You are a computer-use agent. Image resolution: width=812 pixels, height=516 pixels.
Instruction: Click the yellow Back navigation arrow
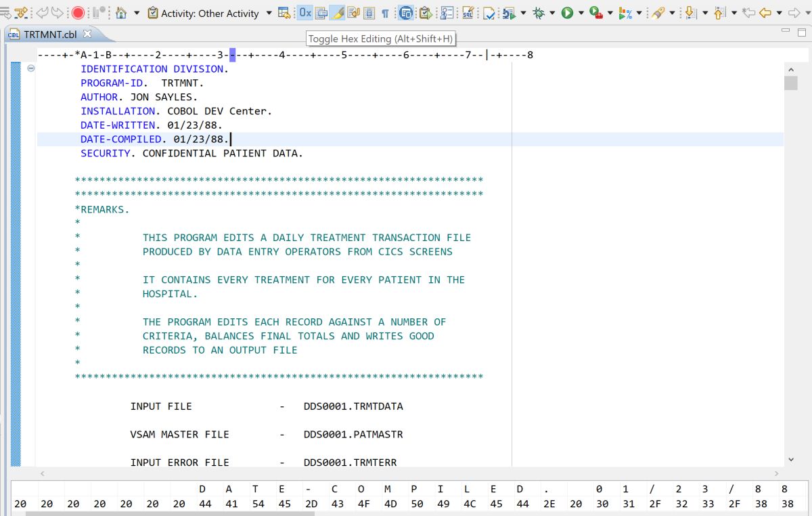click(765, 13)
